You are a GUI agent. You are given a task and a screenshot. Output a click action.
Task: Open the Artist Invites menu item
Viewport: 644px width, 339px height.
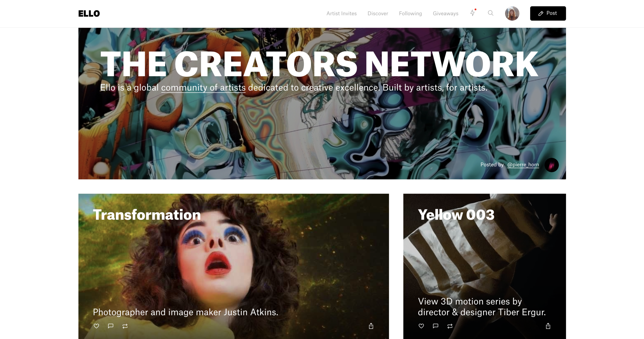342,13
